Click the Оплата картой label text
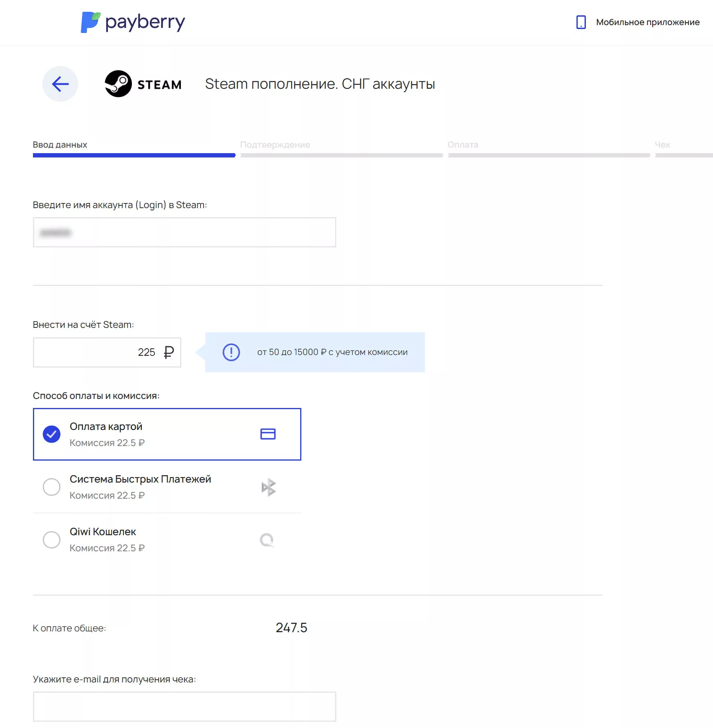This screenshot has width=713, height=728. pos(106,426)
